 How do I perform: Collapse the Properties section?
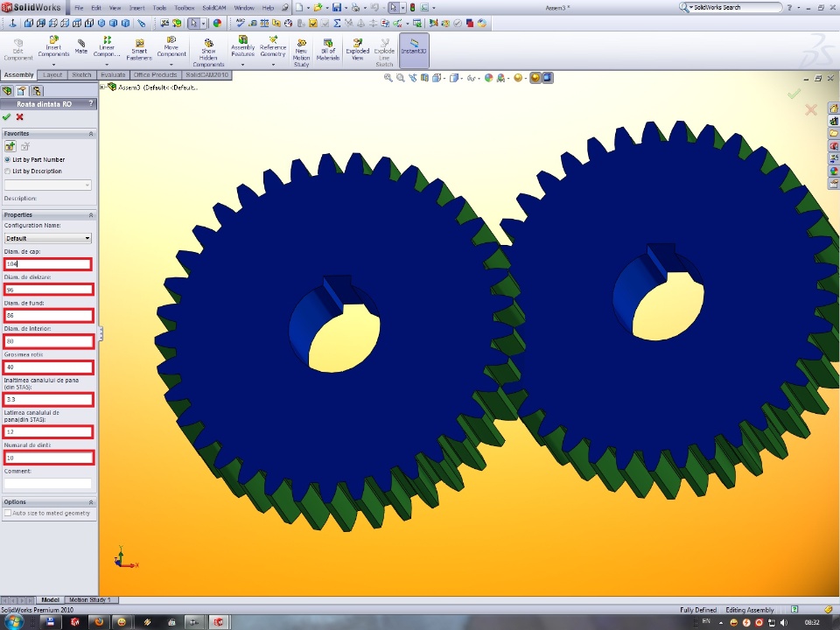[90, 215]
